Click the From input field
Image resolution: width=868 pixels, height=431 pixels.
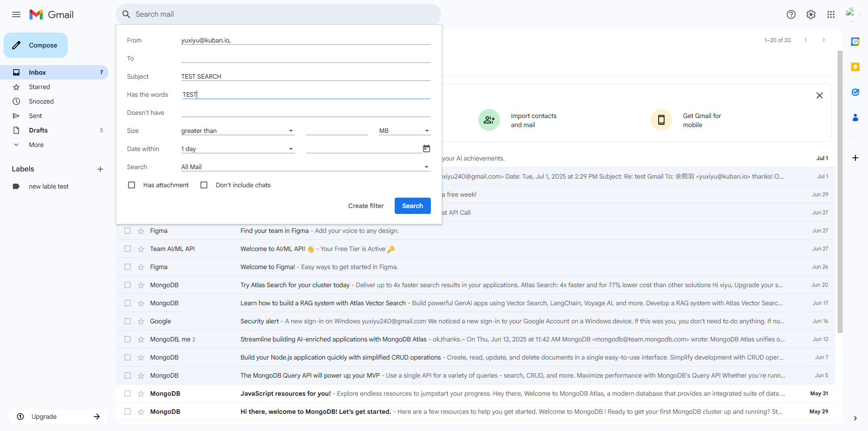(x=306, y=40)
